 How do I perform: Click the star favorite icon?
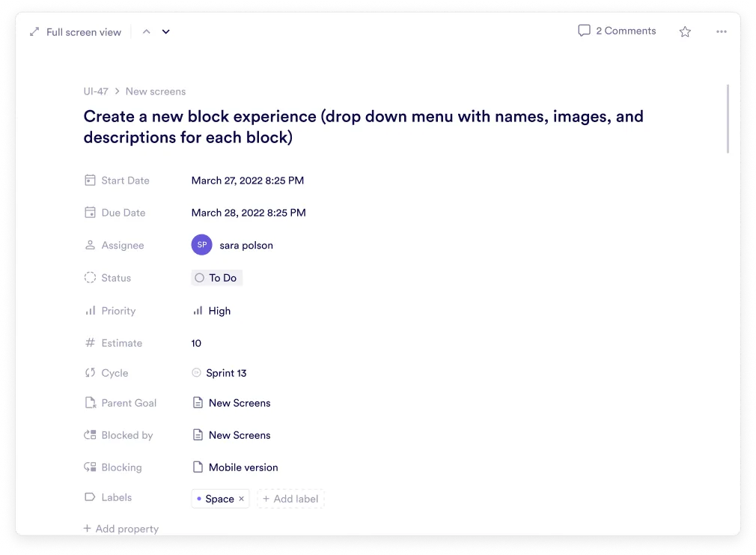[x=685, y=31]
